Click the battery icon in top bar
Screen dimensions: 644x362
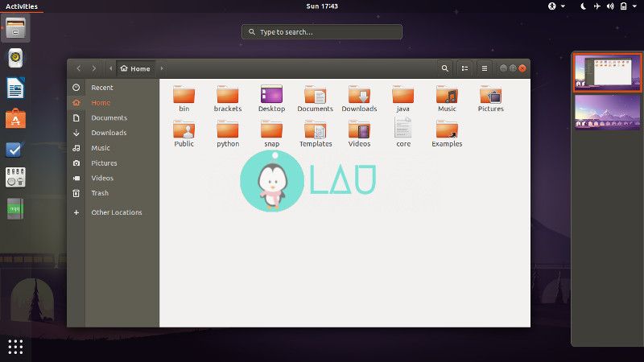(x=623, y=6)
